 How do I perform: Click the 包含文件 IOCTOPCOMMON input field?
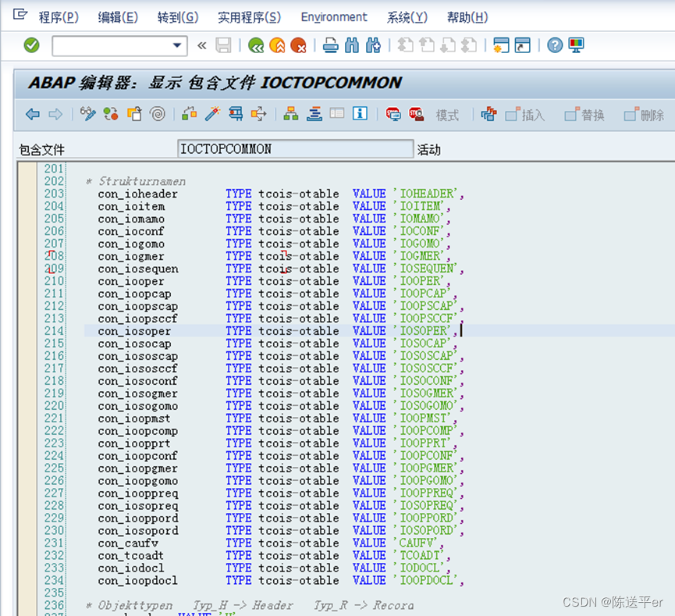click(x=295, y=148)
